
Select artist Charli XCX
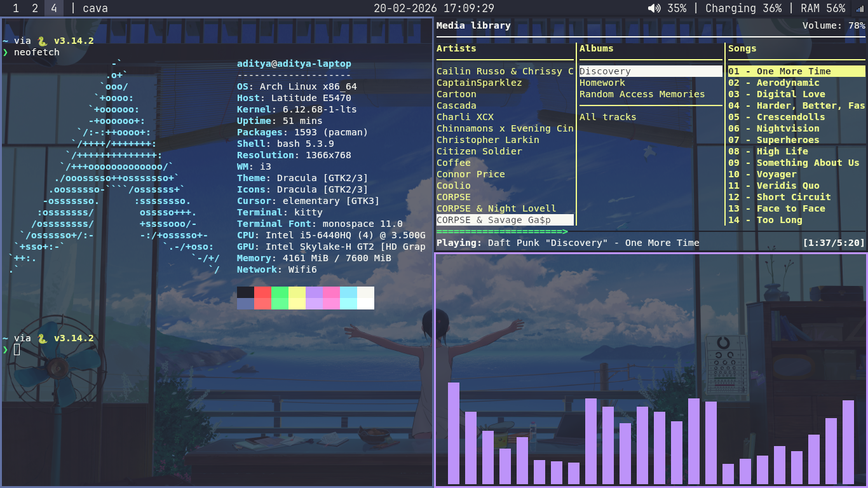tap(465, 117)
